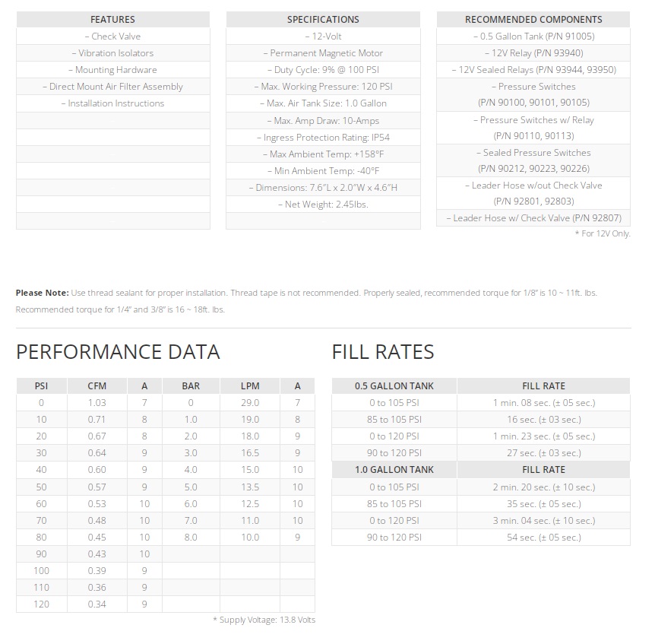The width and height of the screenshot is (655, 644).
Task: Select the 1.0 GALLON TANK header cell
Action: pyautogui.click(x=394, y=470)
